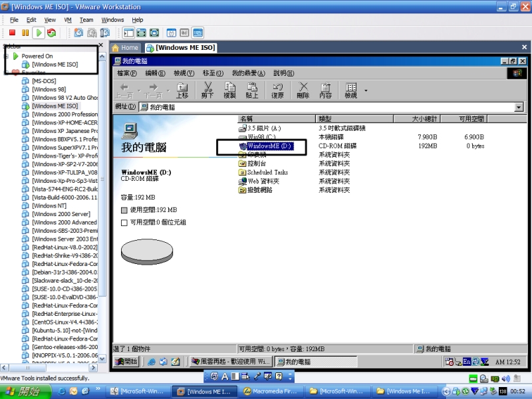Open the Views button dropdown arrow
Image resolution: width=532 pixels, height=399 pixels.
click(x=366, y=90)
